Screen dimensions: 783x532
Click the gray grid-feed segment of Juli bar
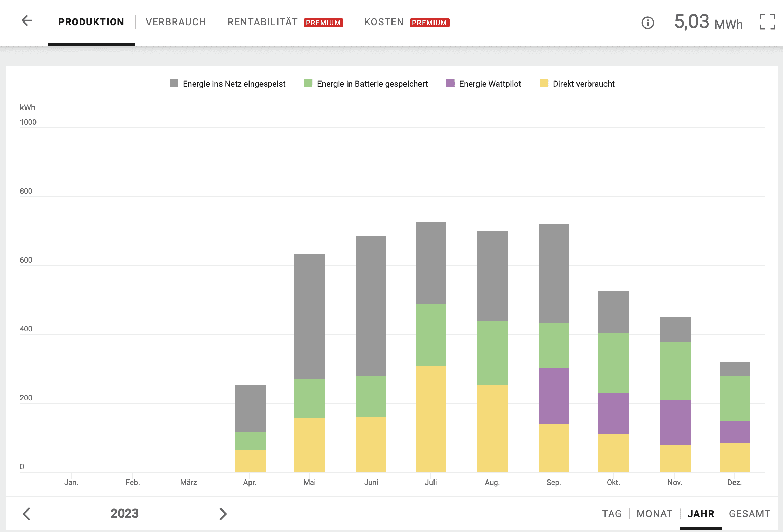pyautogui.click(x=431, y=263)
